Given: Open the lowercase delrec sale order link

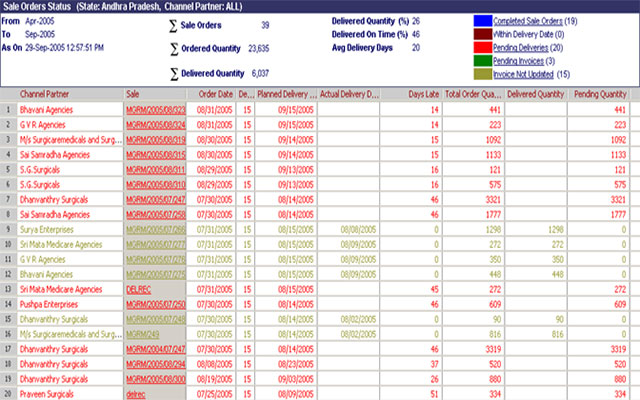Looking at the screenshot, I should point(136,394).
